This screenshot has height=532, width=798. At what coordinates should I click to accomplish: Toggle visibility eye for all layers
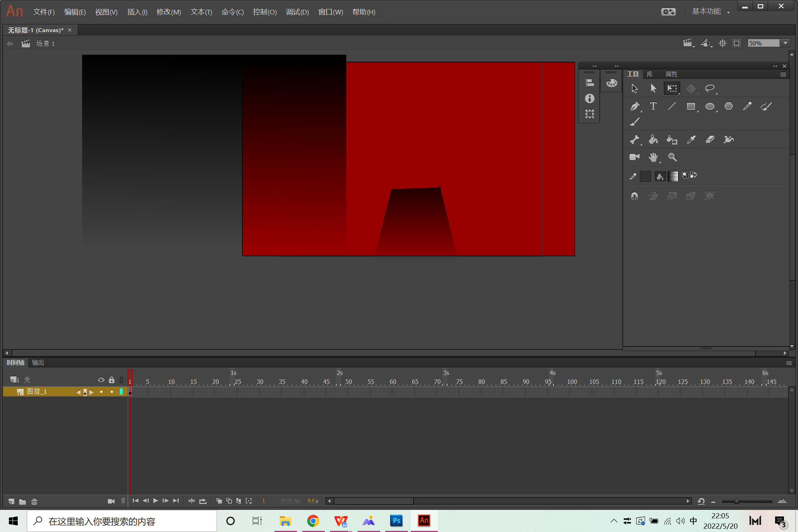click(101, 380)
